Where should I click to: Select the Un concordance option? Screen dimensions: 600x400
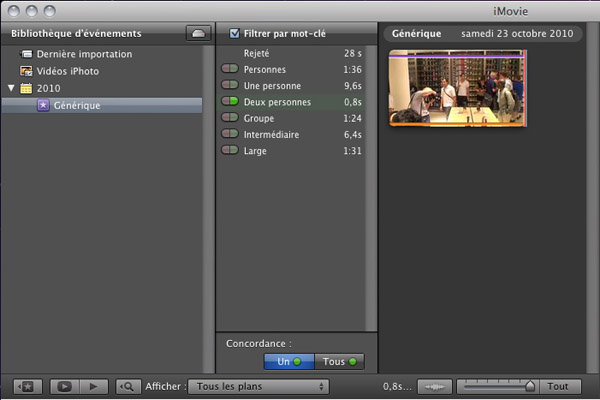[289, 361]
